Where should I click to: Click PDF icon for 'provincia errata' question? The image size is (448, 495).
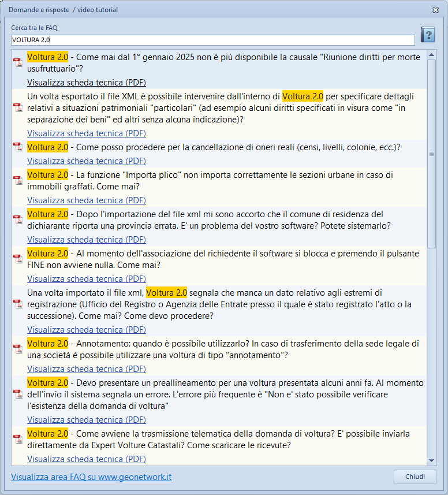point(18,219)
